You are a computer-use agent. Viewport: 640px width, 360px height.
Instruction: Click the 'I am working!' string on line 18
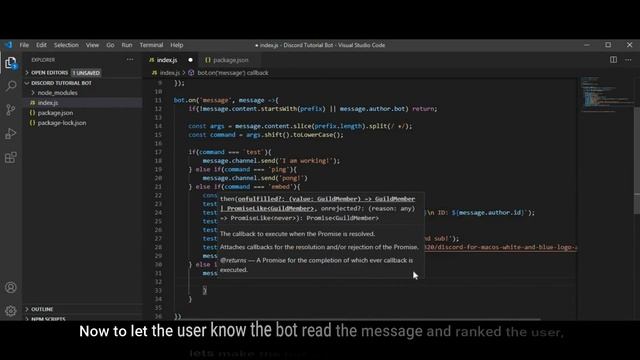tap(305, 161)
